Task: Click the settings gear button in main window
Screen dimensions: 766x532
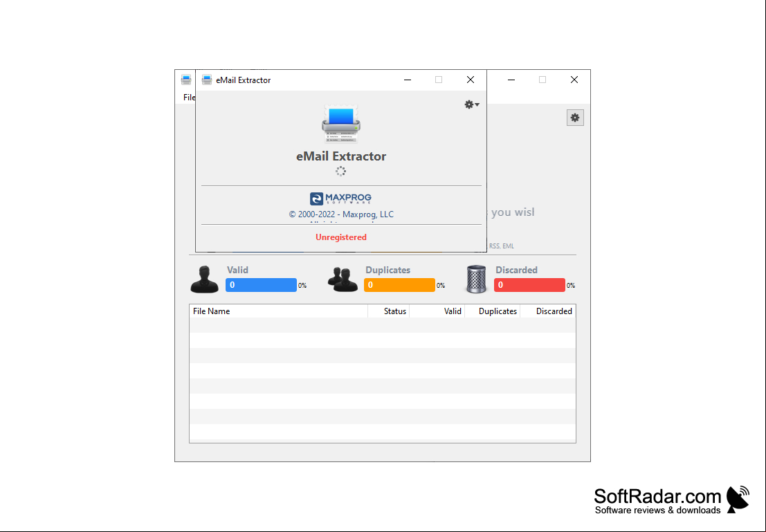Action: pos(575,118)
